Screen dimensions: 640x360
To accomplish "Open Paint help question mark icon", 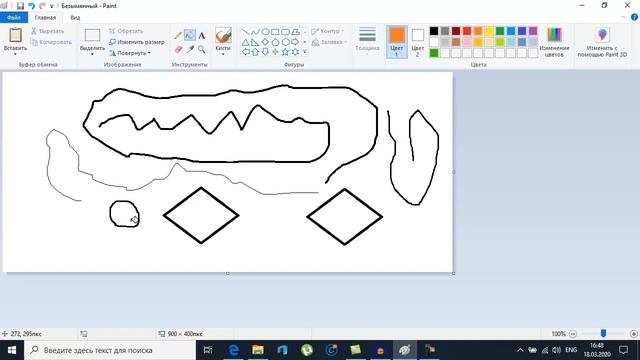I will [x=634, y=17].
